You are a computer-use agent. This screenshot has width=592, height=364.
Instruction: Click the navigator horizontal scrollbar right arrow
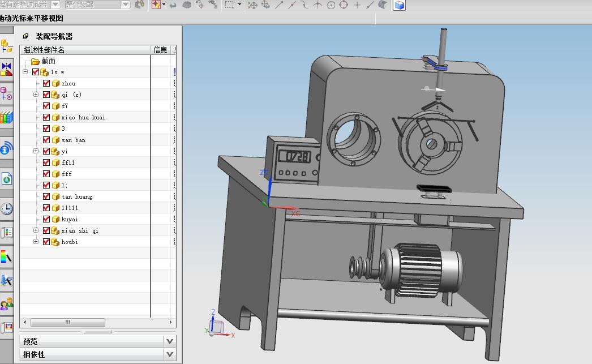(x=171, y=322)
